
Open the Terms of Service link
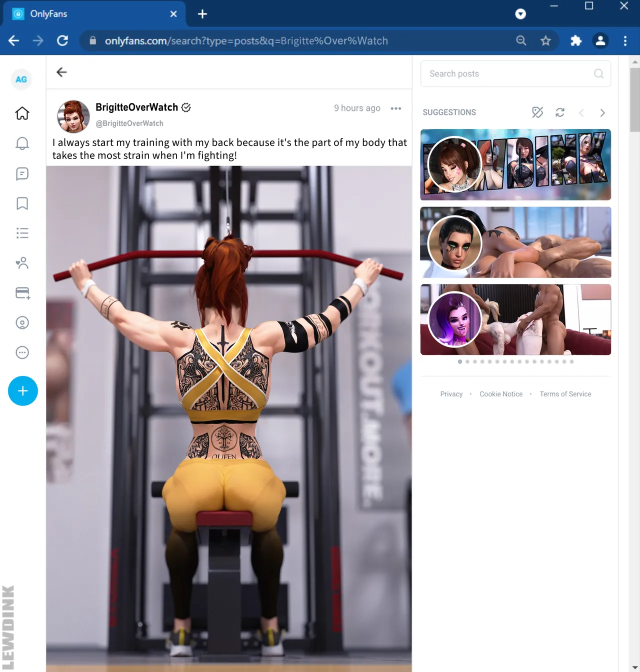565,394
